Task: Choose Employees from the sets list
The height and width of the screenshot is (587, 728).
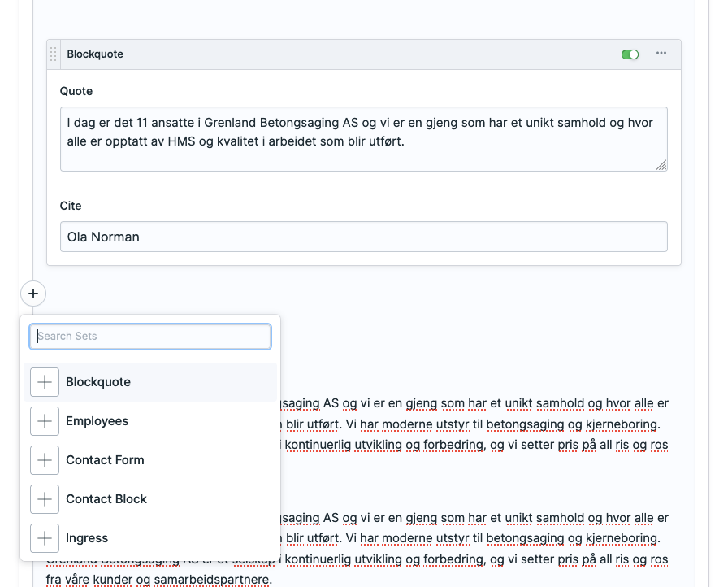Action: tap(97, 421)
